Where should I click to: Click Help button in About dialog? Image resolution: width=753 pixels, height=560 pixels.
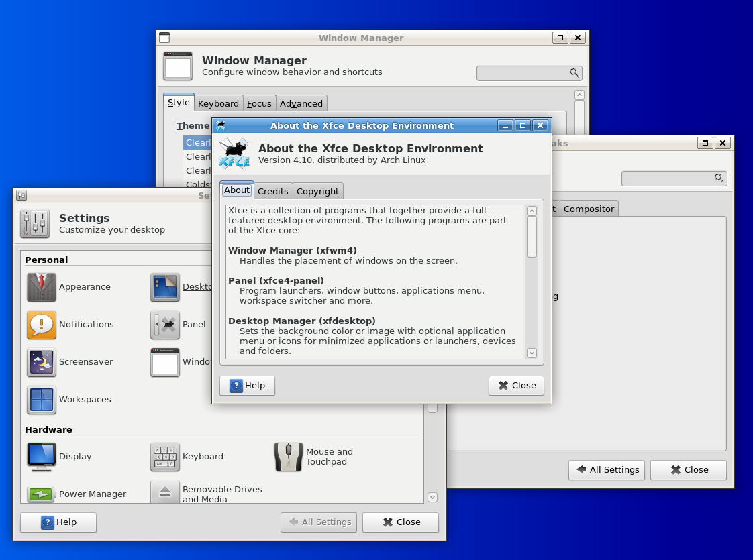click(248, 386)
